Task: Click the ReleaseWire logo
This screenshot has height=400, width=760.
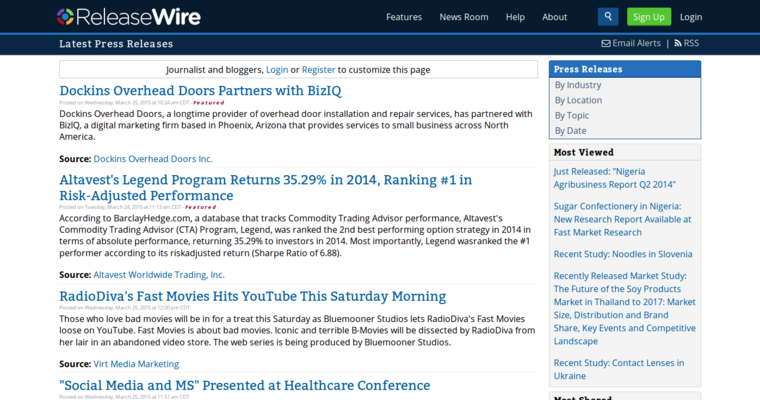Action: pyautogui.click(x=128, y=17)
